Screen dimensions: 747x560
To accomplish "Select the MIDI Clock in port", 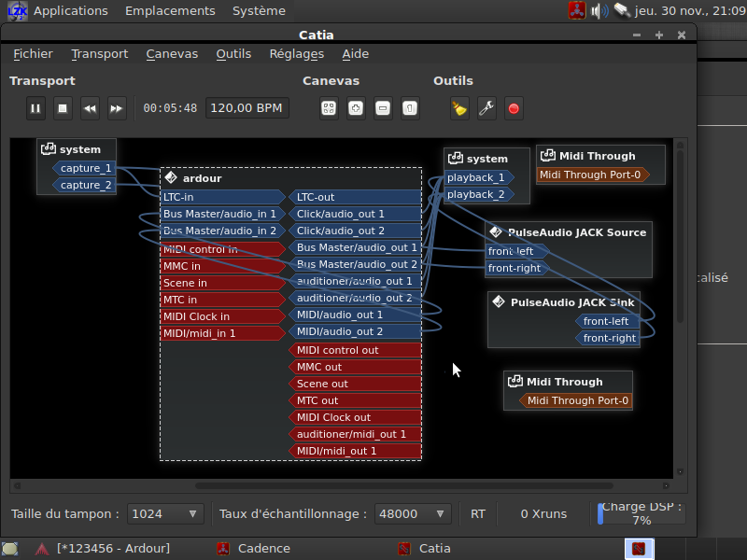I will click(x=222, y=316).
